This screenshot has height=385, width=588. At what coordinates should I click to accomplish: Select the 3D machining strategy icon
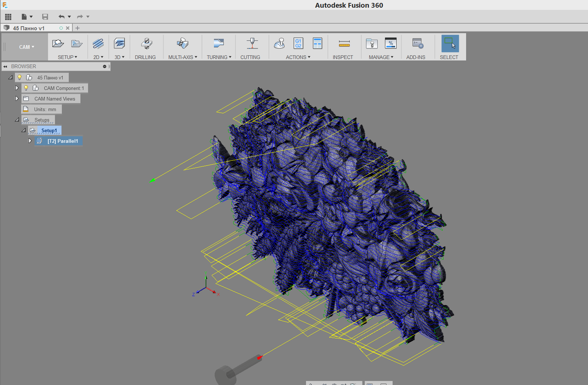pyautogui.click(x=119, y=44)
